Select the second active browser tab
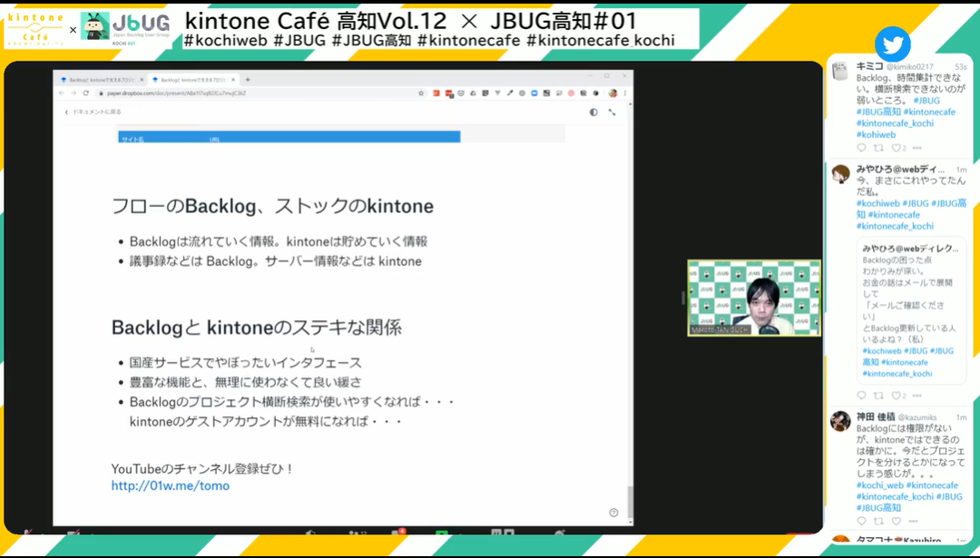The width and height of the screenshot is (980, 558). pyautogui.click(x=193, y=79)
